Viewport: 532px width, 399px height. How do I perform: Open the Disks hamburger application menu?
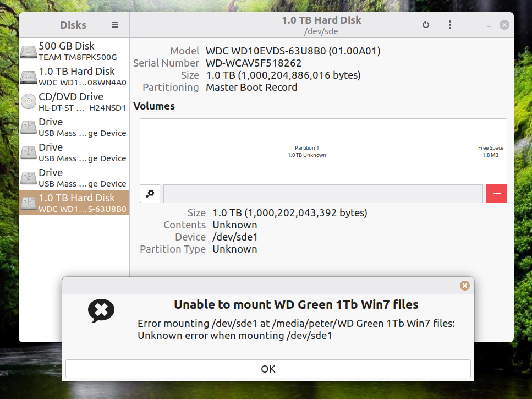click(x=115, y=25)
